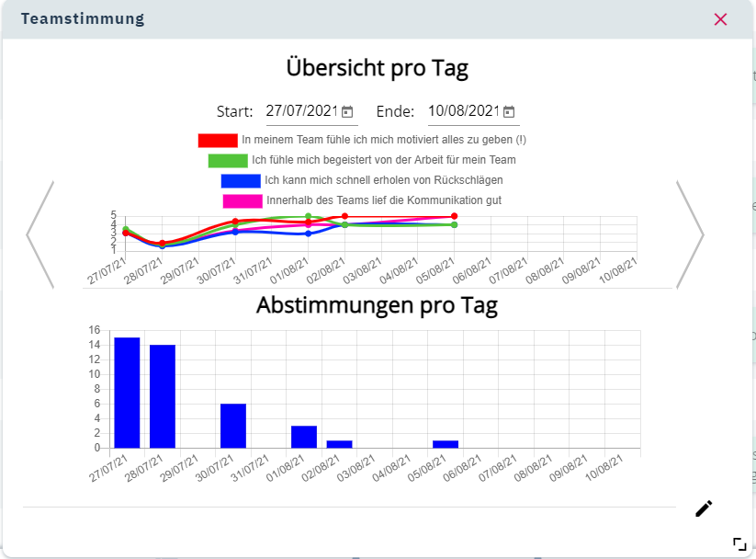This screenshot has height=559, width=756.
Task: Toggle the red motiviert legend swatch
Action: [218, 141]
